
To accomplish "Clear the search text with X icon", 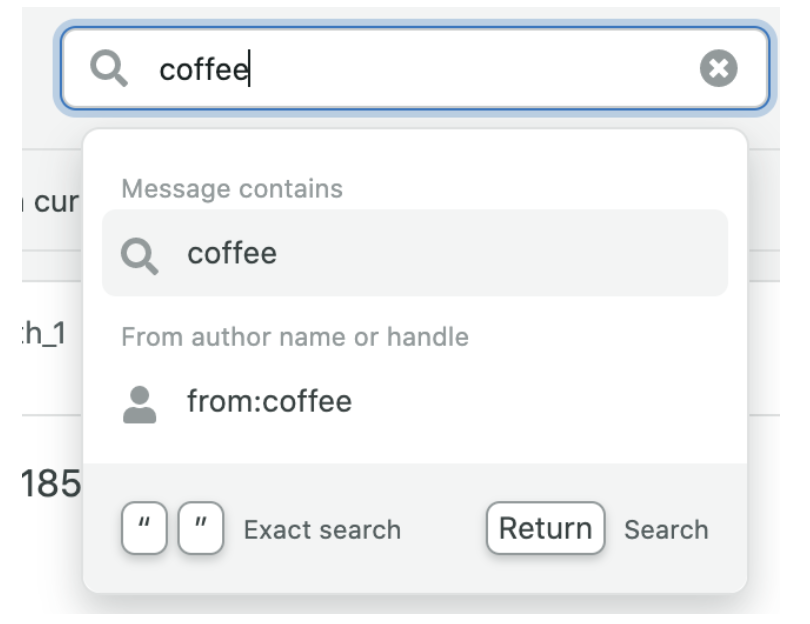I will 718,68.
